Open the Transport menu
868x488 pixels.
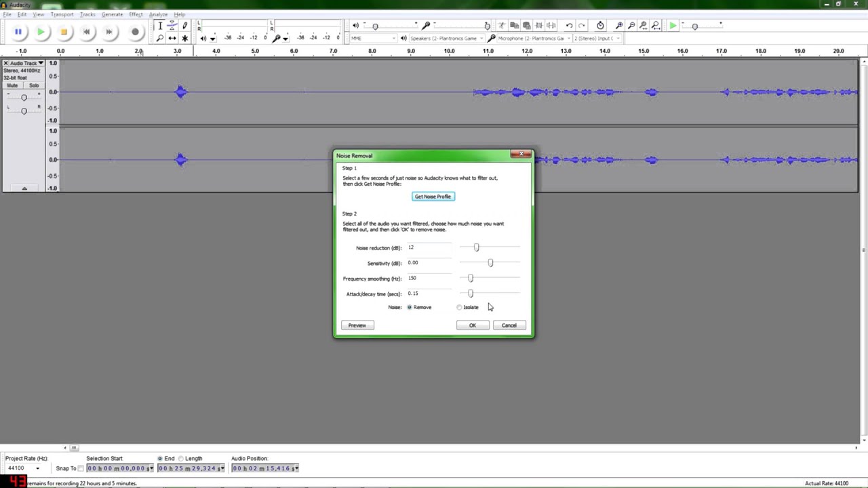[x=62, y=14]
